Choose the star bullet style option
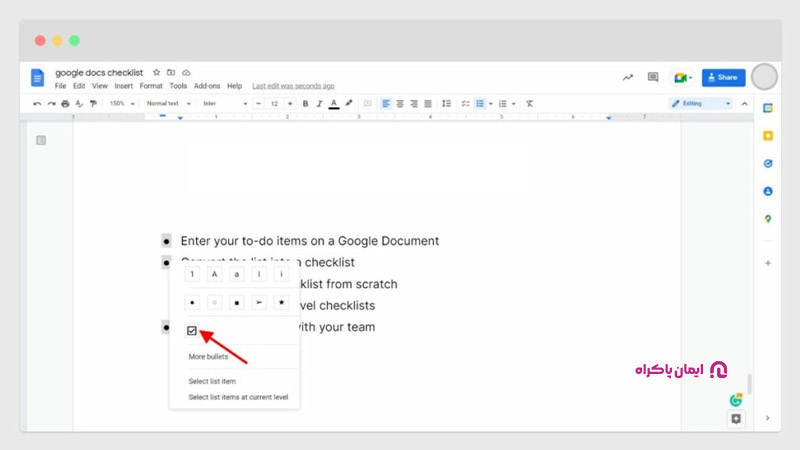Screen dimensions: 800x450 click(282, 301)
